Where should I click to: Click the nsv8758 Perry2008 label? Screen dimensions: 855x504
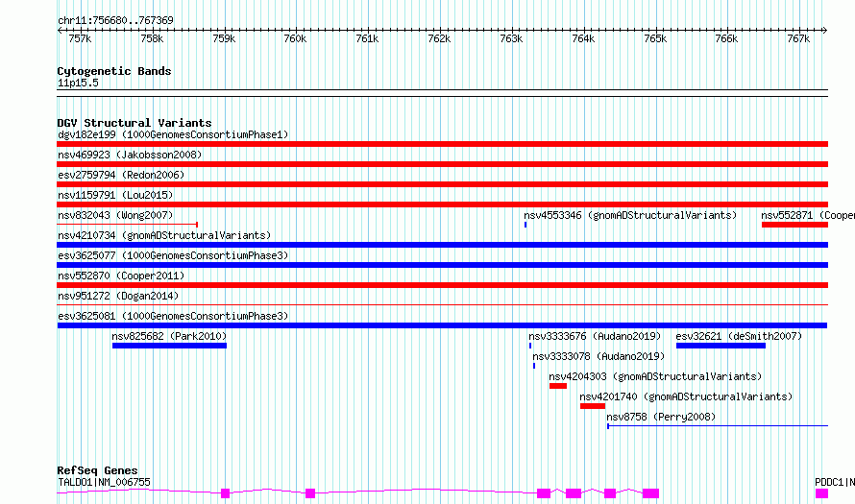click(x=661, y=417)
